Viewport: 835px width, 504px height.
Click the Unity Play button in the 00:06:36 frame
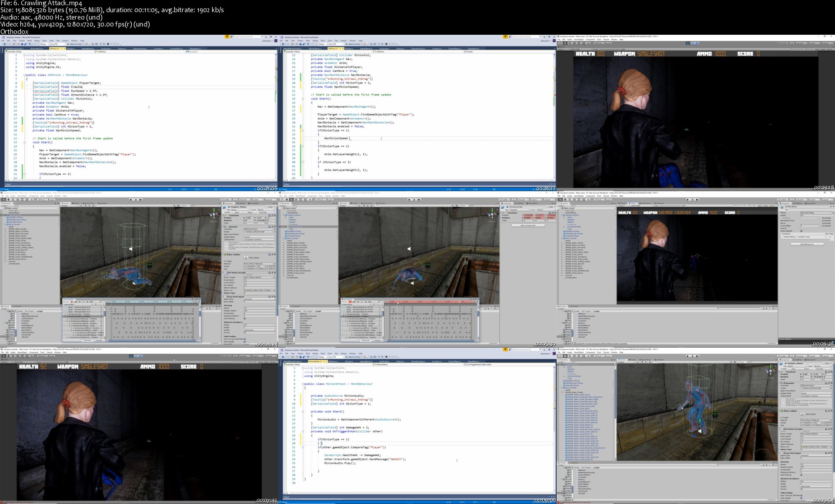pos(688,200)
